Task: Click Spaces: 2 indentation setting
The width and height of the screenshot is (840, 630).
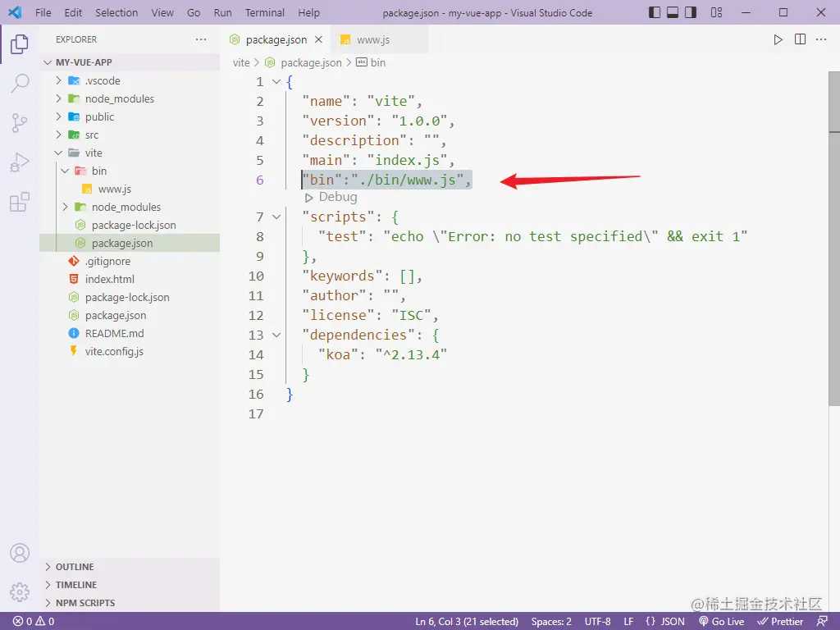Action: click(x=551, y=622)
